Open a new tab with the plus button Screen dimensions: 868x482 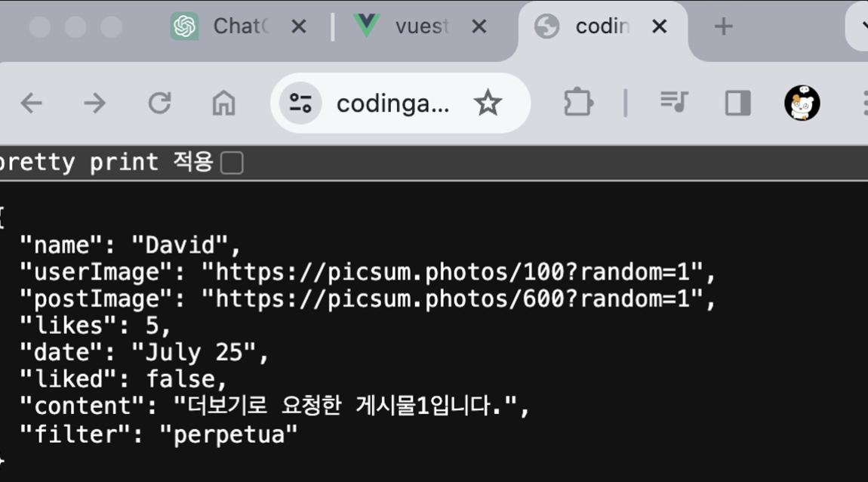point(722,26)
